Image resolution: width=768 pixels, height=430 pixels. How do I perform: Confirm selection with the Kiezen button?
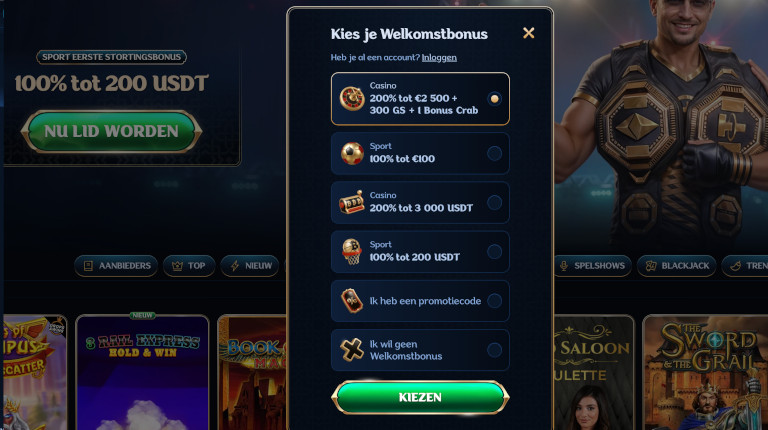(420, 397)
